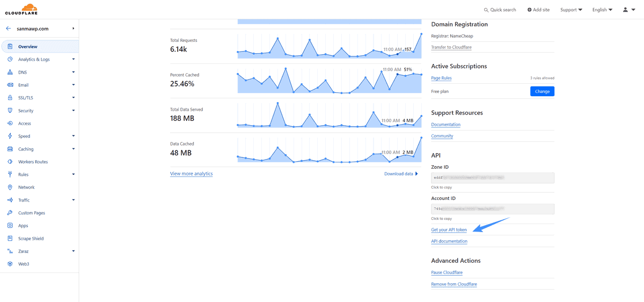Click Transfer to Cloudflare link

coord(451,47)
